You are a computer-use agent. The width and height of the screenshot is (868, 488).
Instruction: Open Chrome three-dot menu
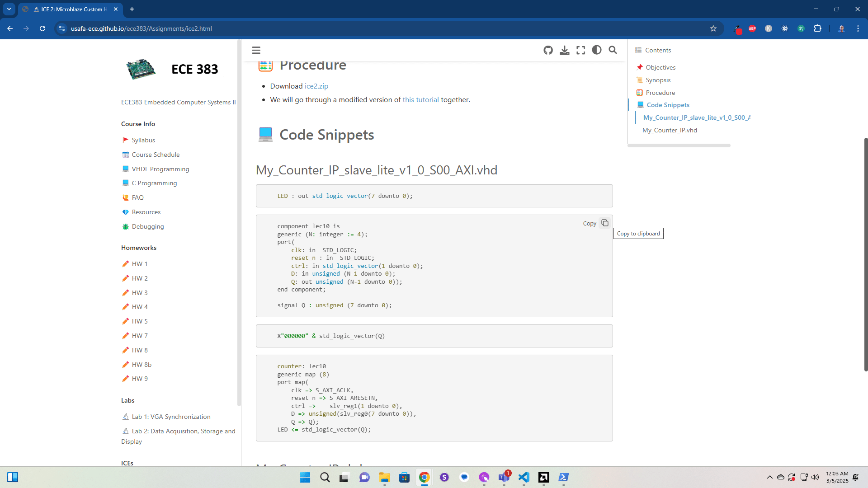tap(858, 28)
